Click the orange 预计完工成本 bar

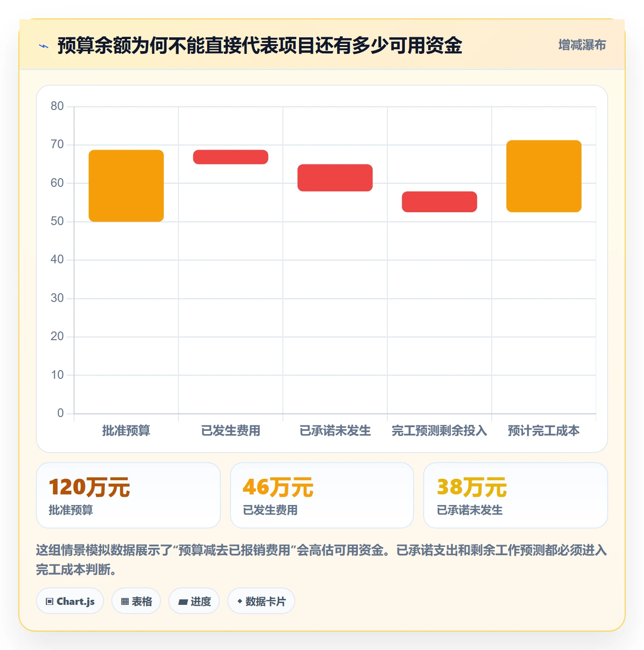tap(544, 176)
